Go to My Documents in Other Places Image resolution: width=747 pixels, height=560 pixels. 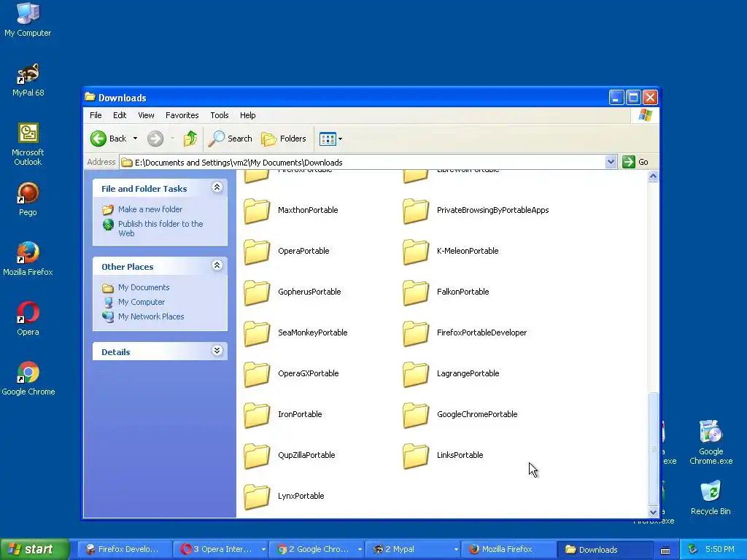(144, 287)
